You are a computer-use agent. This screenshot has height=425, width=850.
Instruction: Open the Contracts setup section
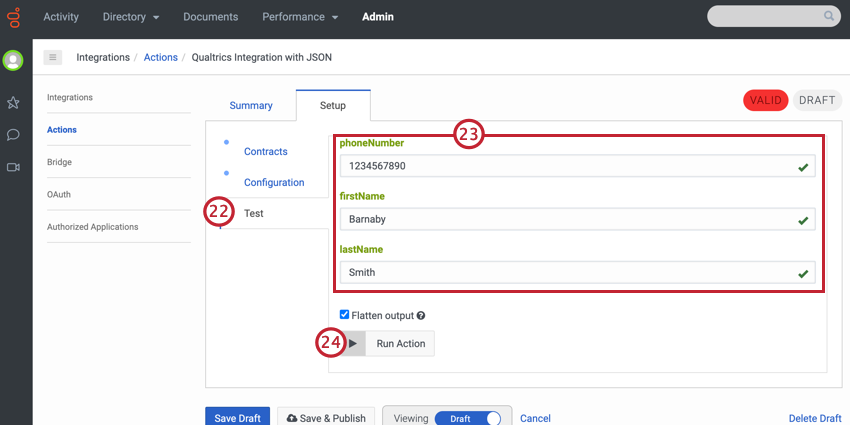coord(266,151)
